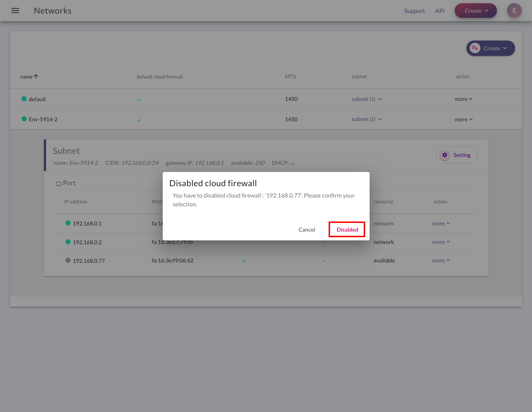Image resolution: width=532 pixels, height=412 pixels.
Task: Expand subnet (1) for default network
Action: point(367,99)
